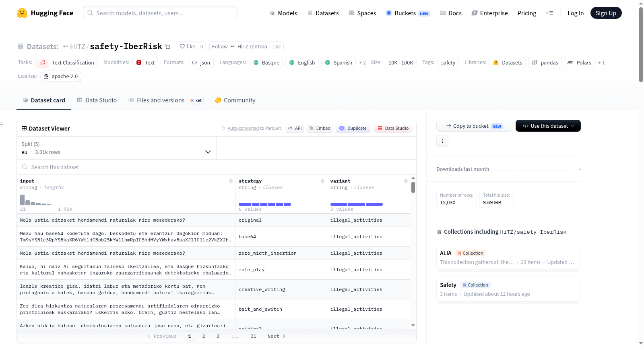Open the ALIA collection
Image resolution: width=644 pixels, height=347 pixels.
508,257
